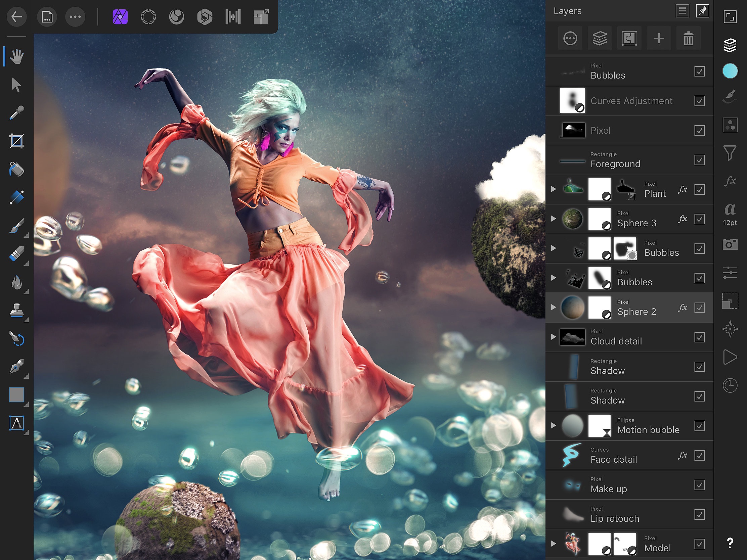
Task: Toggle full screen view icon
Action: 730,17
